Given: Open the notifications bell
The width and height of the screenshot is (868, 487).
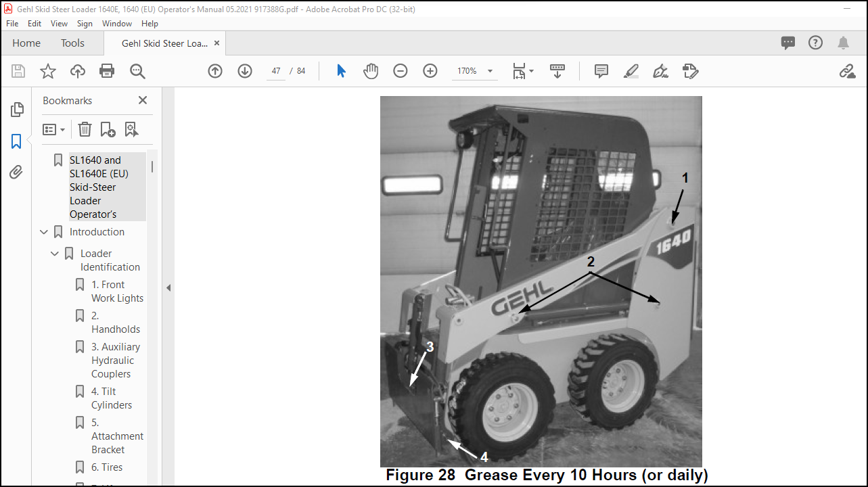Looking at the screenshot, I should pos(843,43).
